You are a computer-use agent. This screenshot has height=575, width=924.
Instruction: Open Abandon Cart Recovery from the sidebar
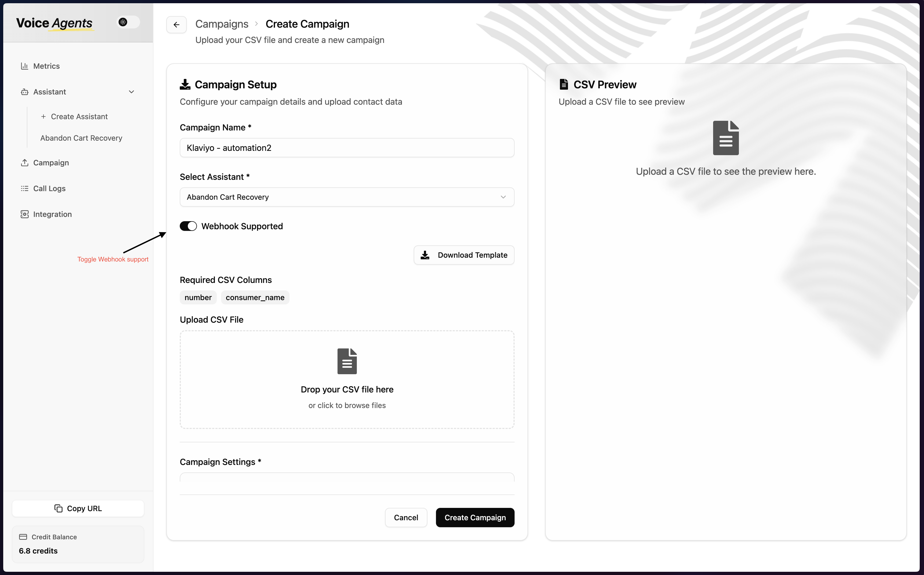[81, 138]
